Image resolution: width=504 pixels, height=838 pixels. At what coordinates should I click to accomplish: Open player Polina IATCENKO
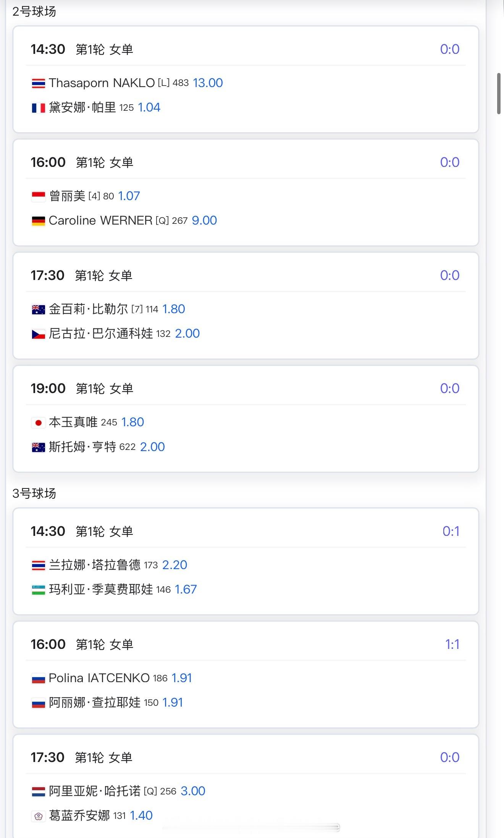99,678
